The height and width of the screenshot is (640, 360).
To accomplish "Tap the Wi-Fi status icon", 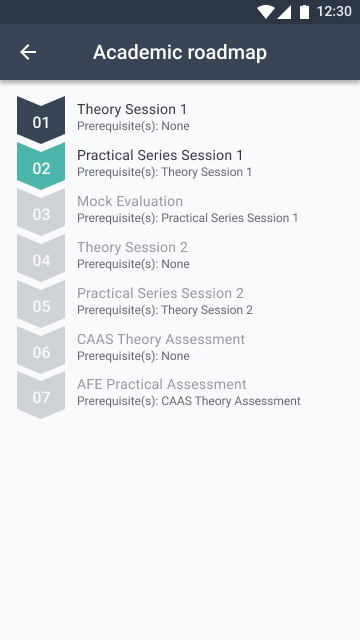I will (x=266, y=12).
